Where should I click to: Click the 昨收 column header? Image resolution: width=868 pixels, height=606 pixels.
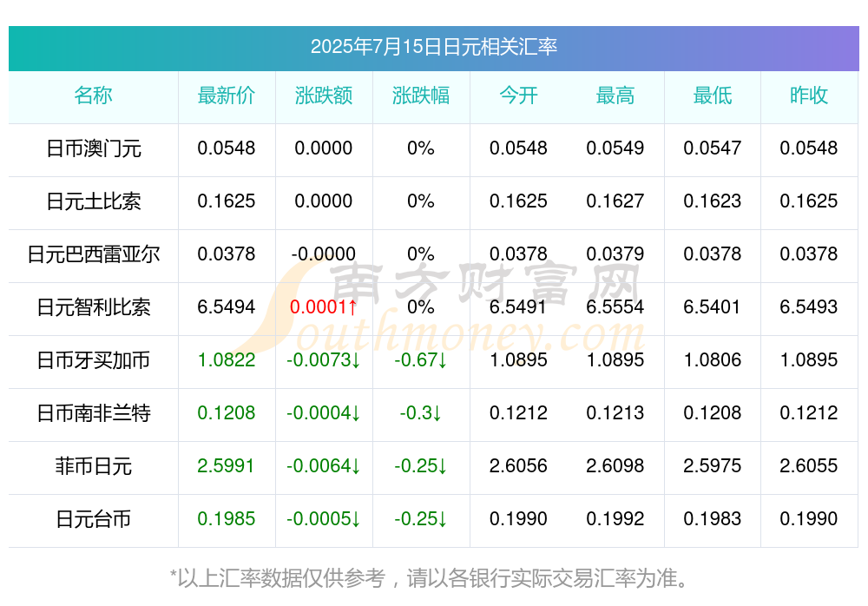pos(809,96)
